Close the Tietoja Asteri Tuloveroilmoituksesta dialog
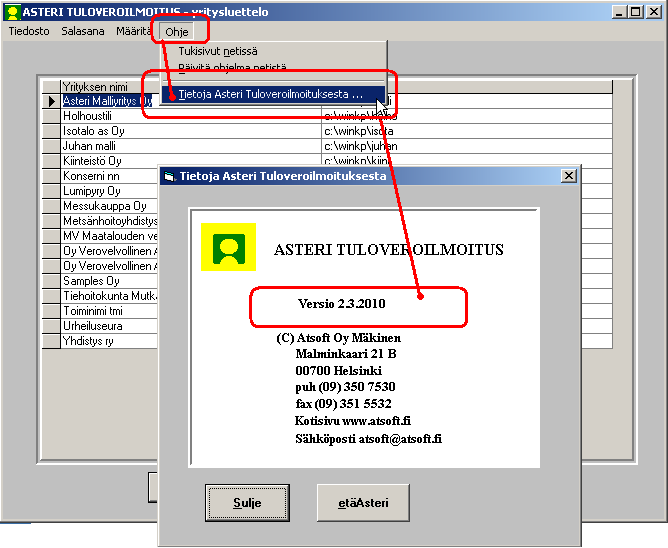The image size is (668, 548). [568, 176]
